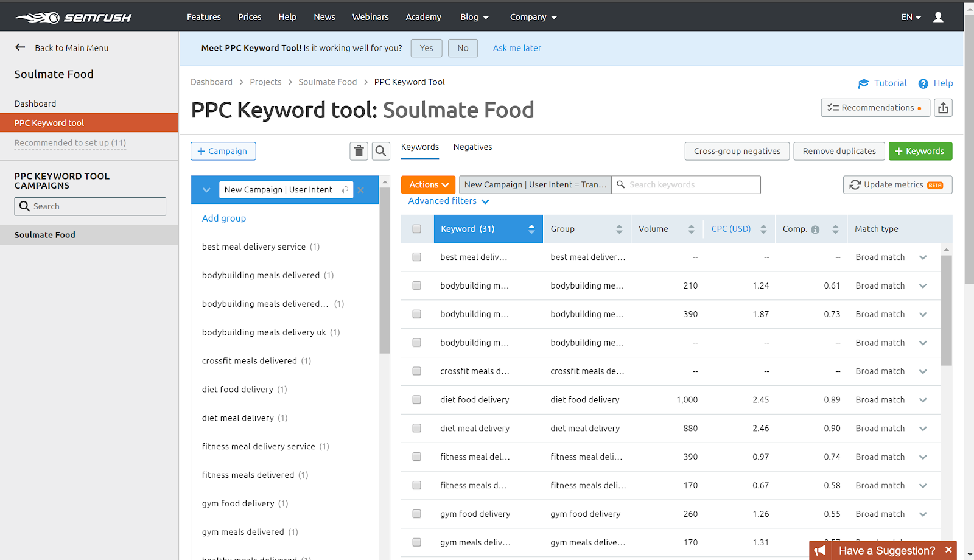Focus the Search keywords field
This screenshot has width=974, height=560.
686,184
